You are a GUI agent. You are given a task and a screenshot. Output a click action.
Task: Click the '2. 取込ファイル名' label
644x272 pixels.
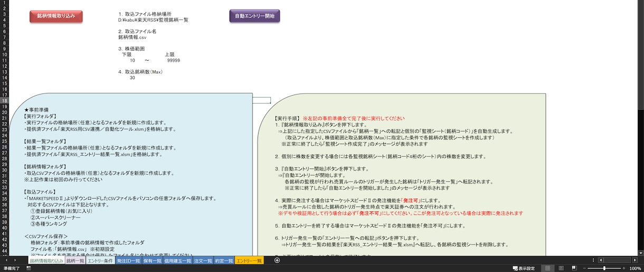click(x=137, y=31)
